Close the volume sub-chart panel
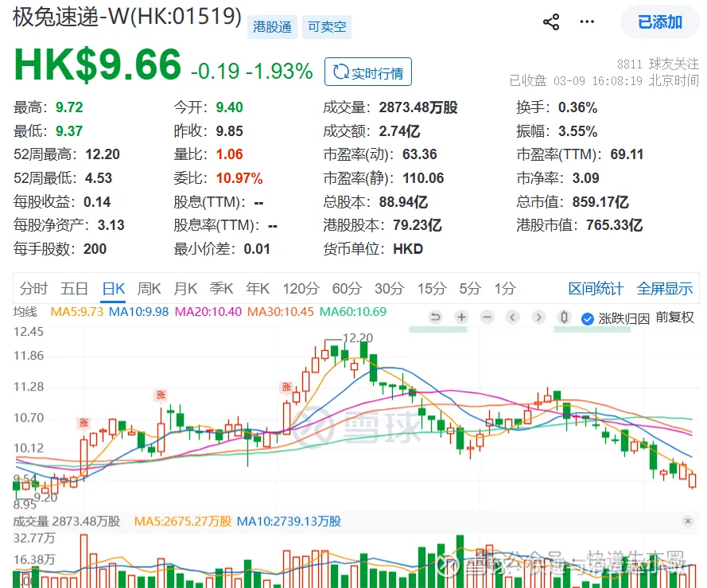Screen dimensions: 707x588 click(x=688, y=521)
